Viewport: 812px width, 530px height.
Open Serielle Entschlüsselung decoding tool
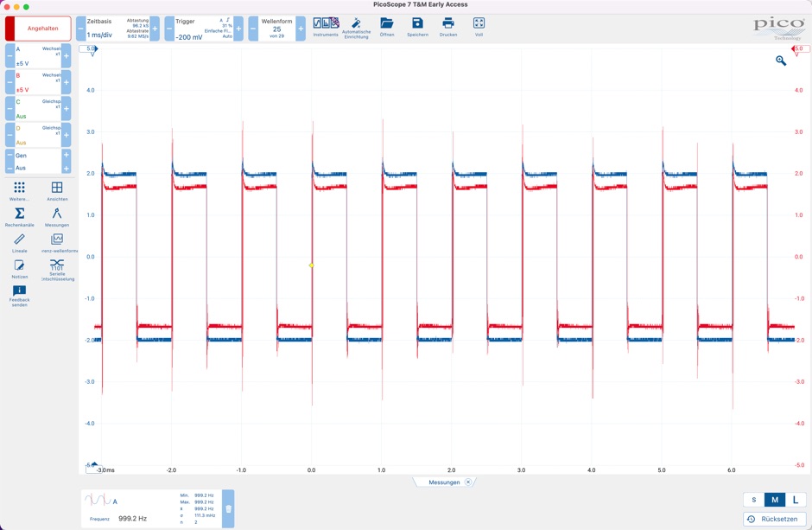pos(57,268)
